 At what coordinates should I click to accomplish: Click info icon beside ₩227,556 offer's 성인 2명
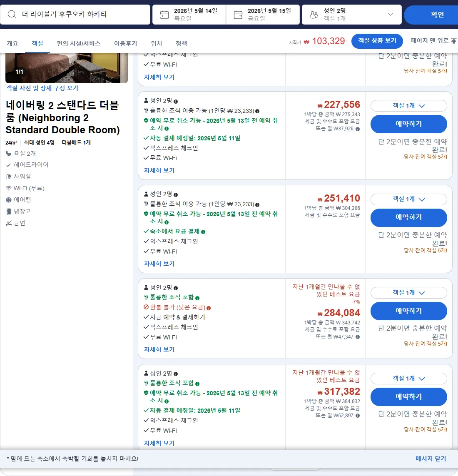176,101
